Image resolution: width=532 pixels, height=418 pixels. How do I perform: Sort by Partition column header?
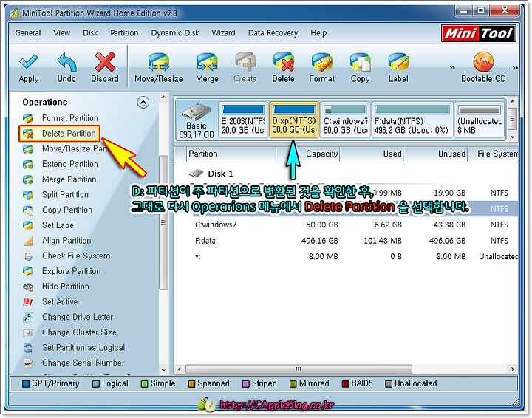point(231,154)
